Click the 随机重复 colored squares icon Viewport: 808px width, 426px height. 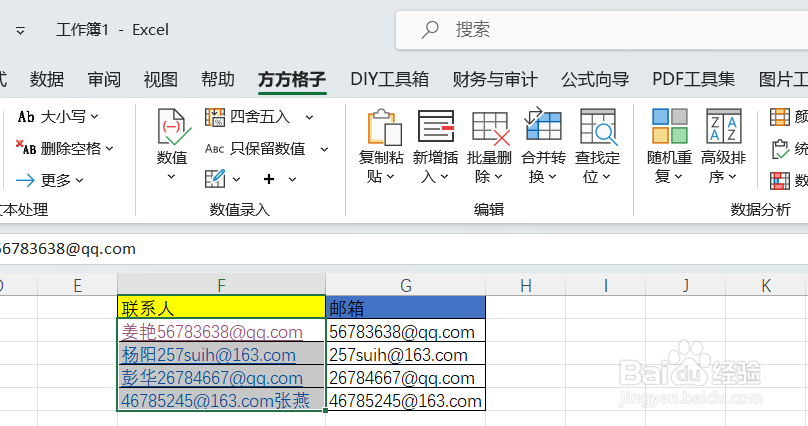(669, 126)
